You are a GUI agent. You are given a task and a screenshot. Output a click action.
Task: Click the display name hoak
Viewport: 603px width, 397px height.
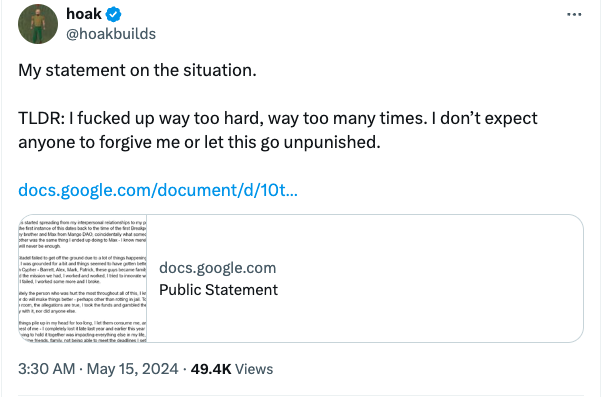(x=84, y=14)
